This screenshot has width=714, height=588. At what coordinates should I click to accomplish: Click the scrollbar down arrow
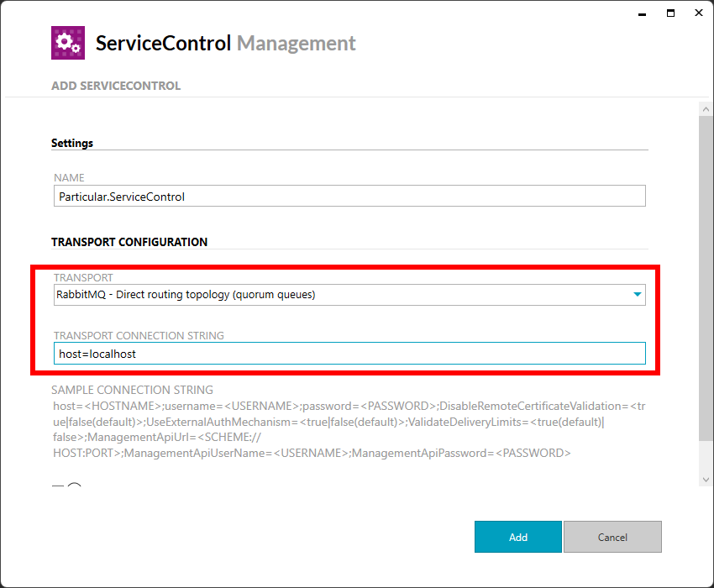point(706,480)
